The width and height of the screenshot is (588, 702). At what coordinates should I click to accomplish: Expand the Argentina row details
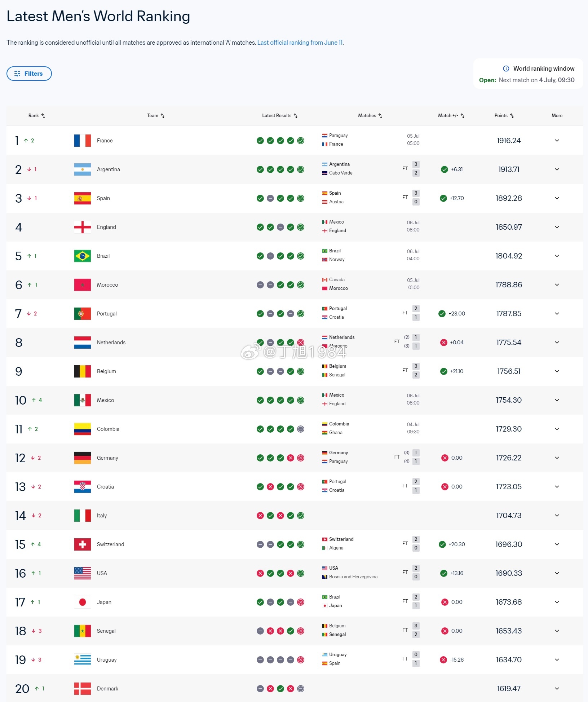click(x=557, y=169)
